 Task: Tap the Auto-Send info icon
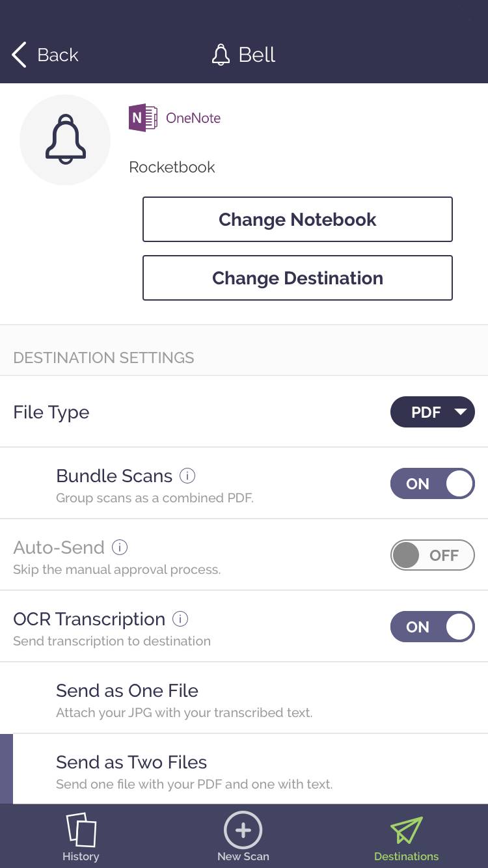tap(120, 547)
